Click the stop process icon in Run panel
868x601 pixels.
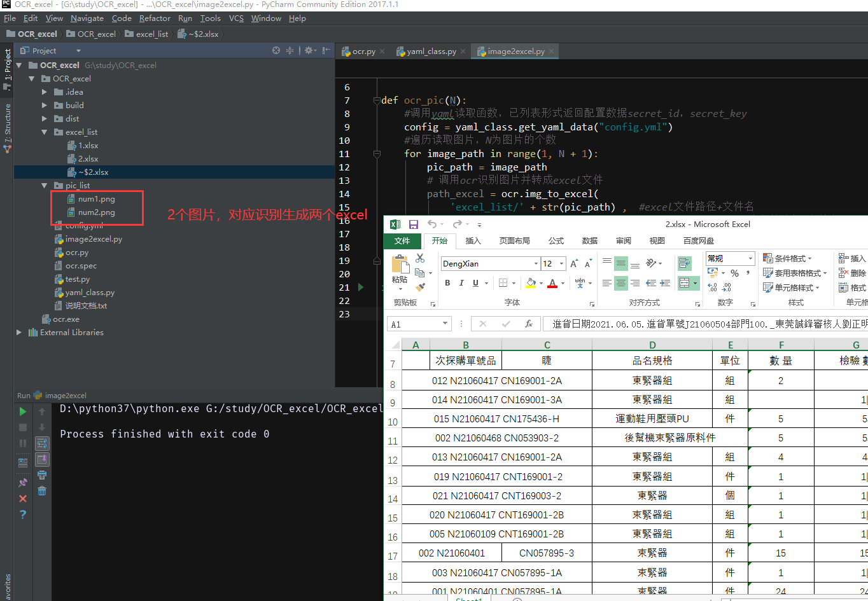tap(23, 427)
